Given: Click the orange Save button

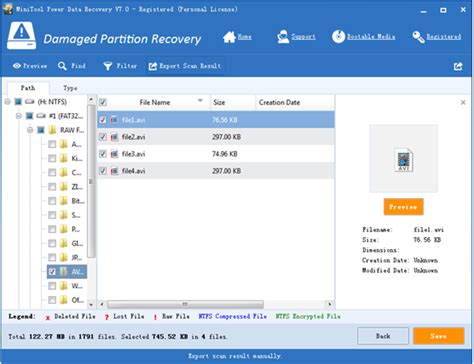Looking at the screenshot, I should (438, 336).
